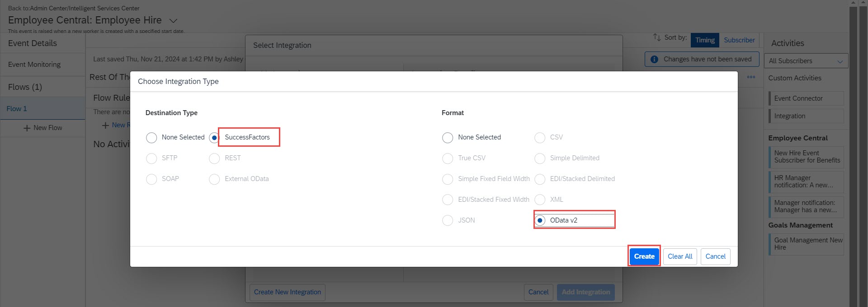The image size is (868, 307).
Task: Click the Add Integration button
Action: coord(586,292)
